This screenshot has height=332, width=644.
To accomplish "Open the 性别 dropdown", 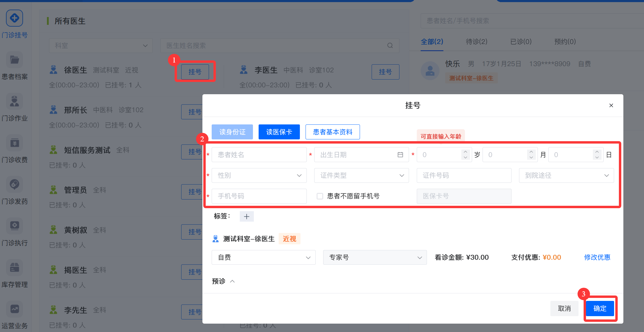I will pyautogui.click(x=259, y=175).
